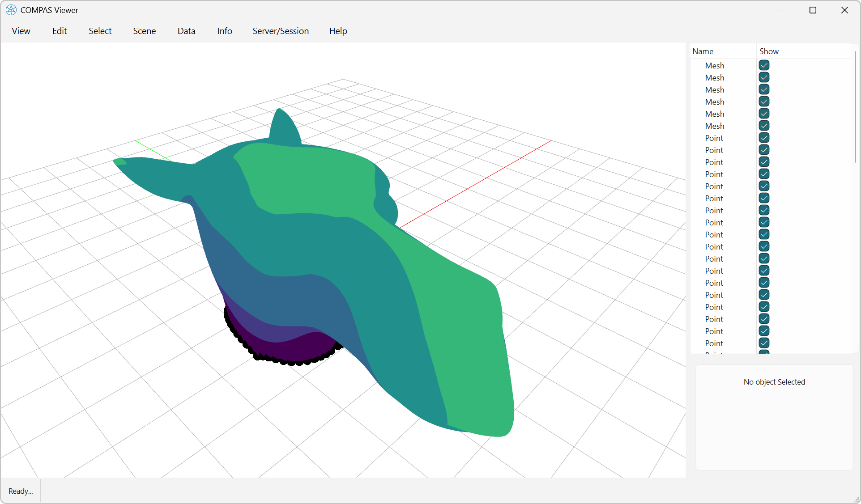Open the Scene menu
Image resolution: width=861 pixels, height=504 pixels.
(144, 31)
